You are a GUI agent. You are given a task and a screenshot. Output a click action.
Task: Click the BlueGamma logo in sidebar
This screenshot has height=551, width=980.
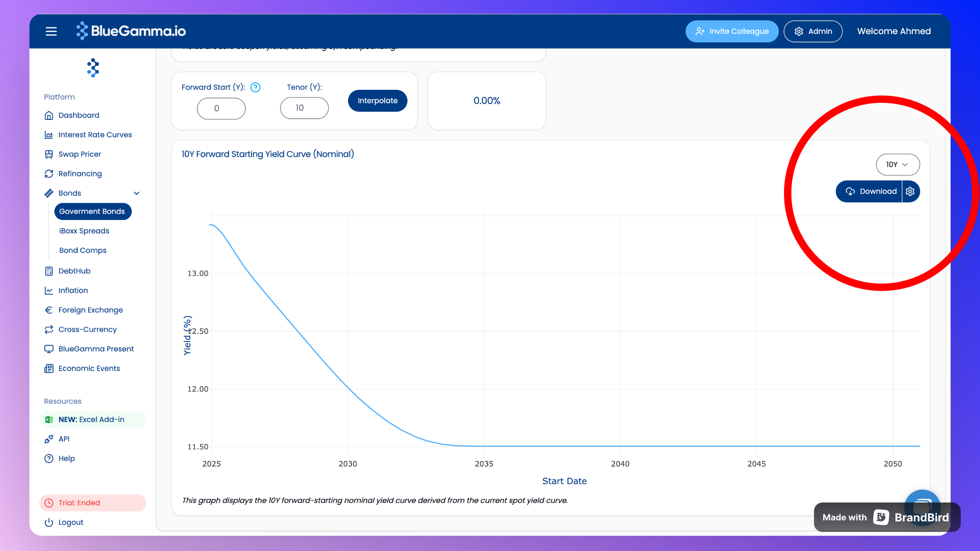[x=93, y=68]
